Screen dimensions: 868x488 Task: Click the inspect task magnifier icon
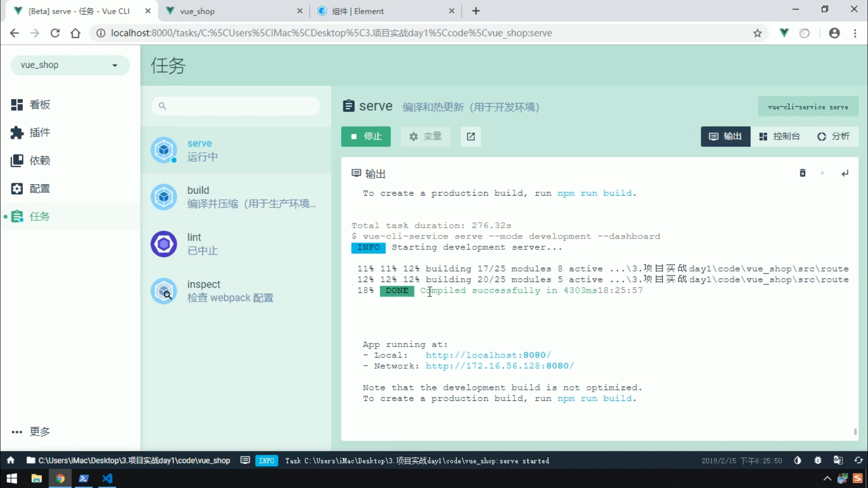pyautogui.click(x=164, y=291)
